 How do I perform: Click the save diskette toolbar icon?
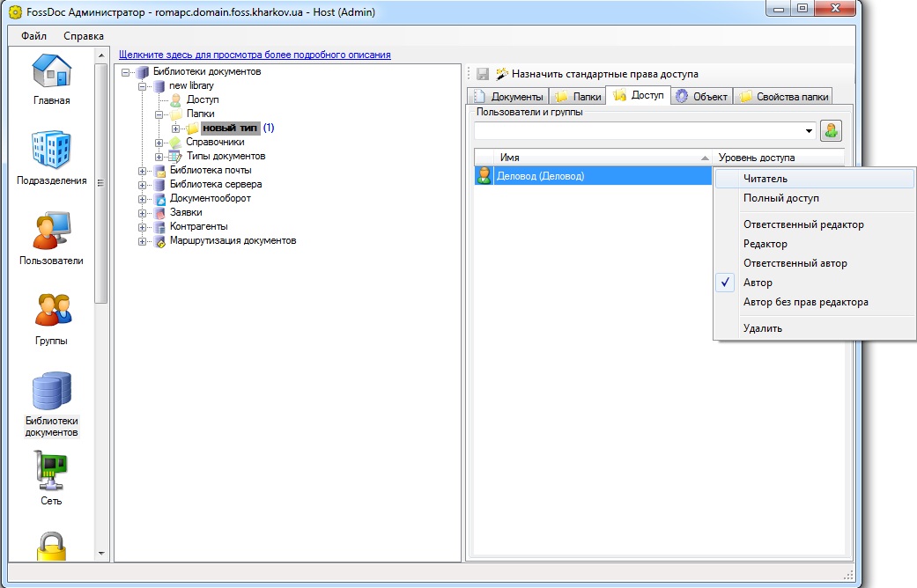pos(483,74)
